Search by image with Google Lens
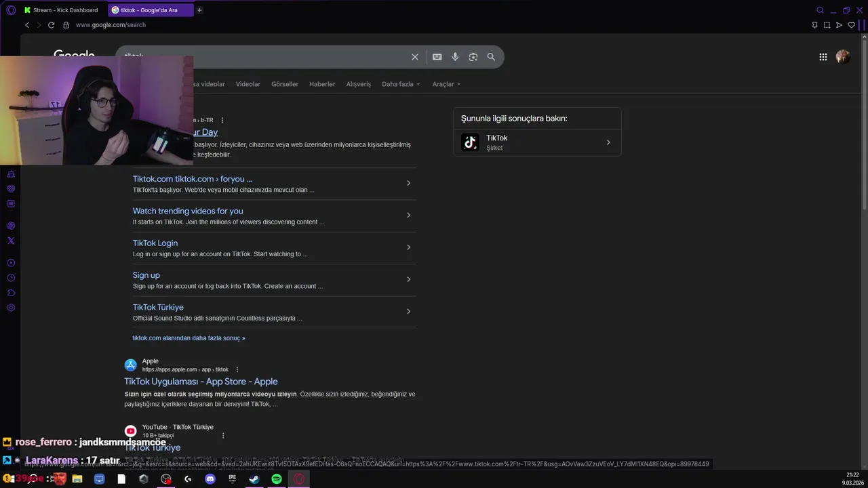 [x=473, y=57]
